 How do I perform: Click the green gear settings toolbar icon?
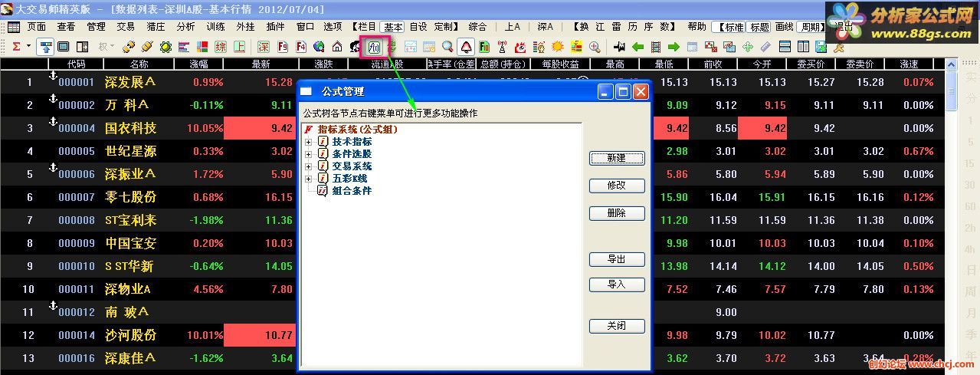click(165, 47)
